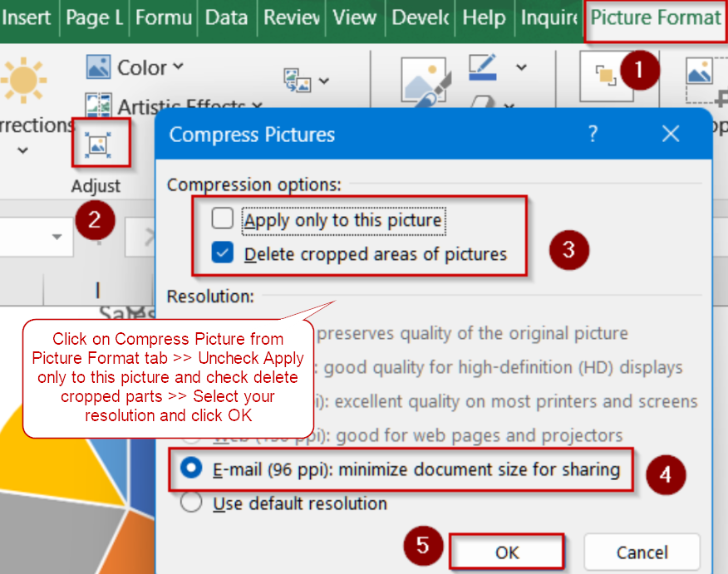The image size is (728, 574).
Task: Select E-mail (96 ppi) resolution option
Action: (x=192, y=469)
